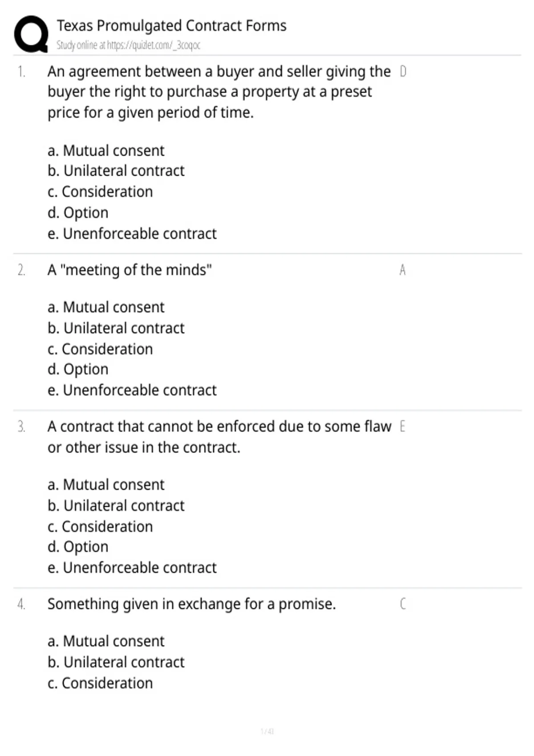Click the "meeting of the minds" question text

coord(129,270)
